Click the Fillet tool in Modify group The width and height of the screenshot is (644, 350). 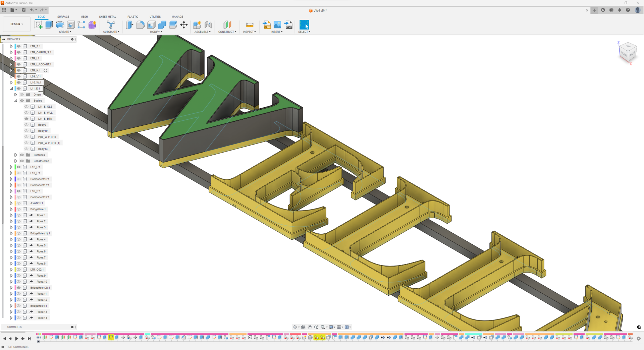click(141, 25)
